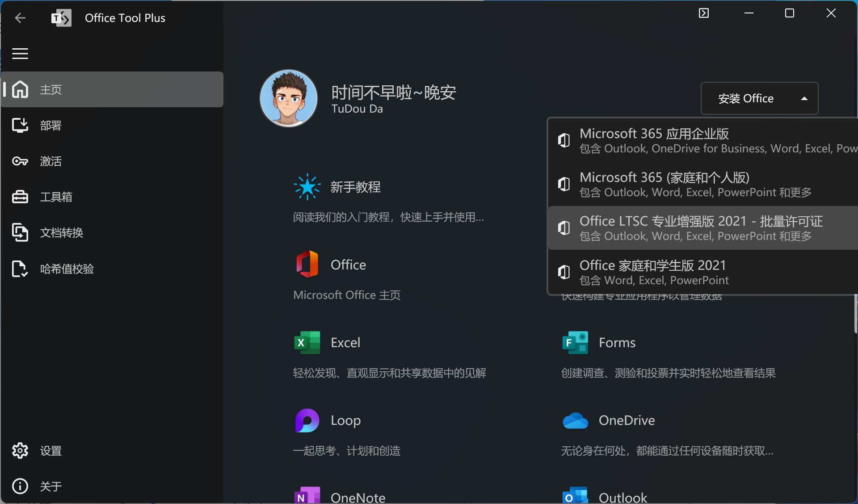Open the command panel icon in title bar
The image size is (858, 504).
(x=704, y=13)
